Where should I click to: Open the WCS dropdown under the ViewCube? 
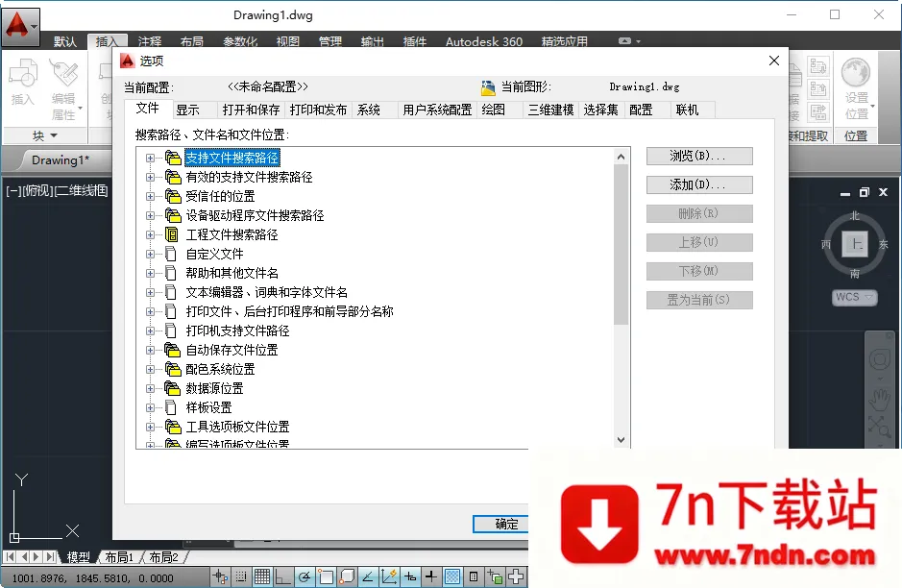[x=854, y=297]
